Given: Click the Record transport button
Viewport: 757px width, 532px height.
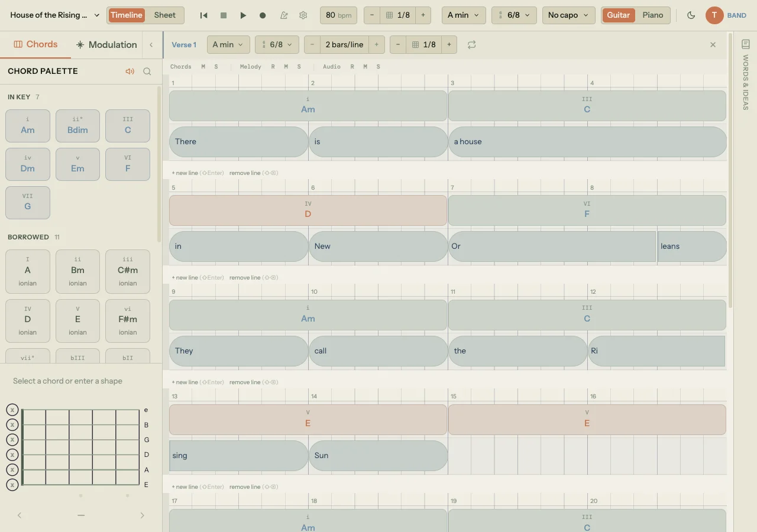Looking at the screenshot, I should click(x=263, y=16).
